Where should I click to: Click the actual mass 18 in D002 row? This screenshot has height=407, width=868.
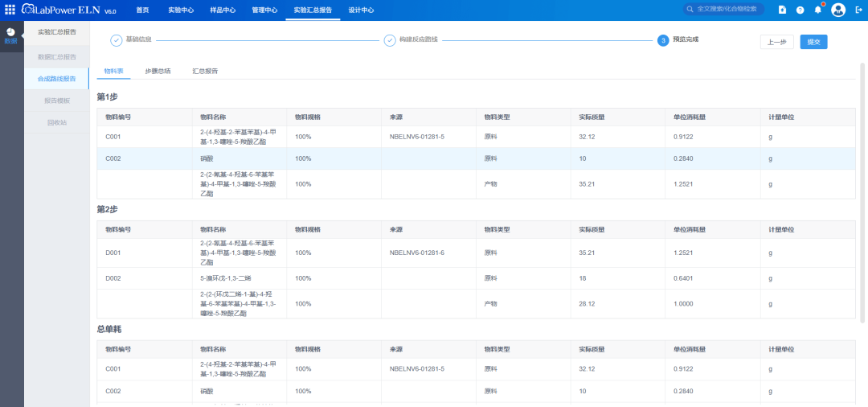583,278
